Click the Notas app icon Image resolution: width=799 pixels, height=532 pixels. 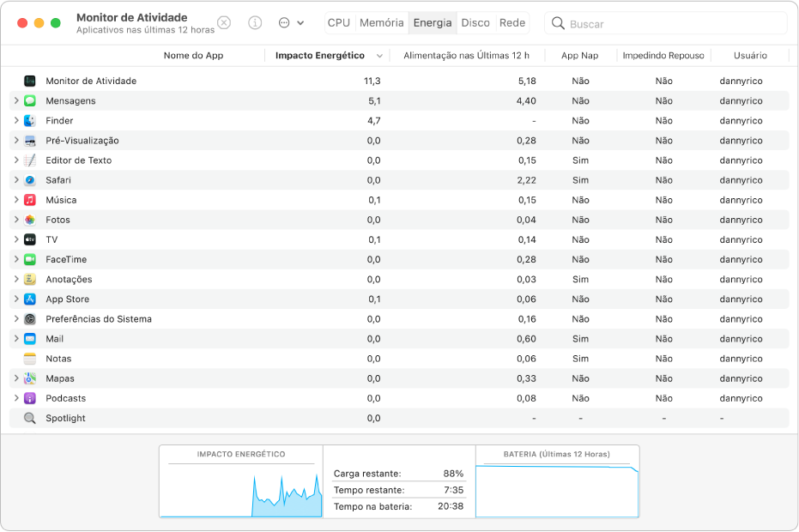[x=30, y=360]
